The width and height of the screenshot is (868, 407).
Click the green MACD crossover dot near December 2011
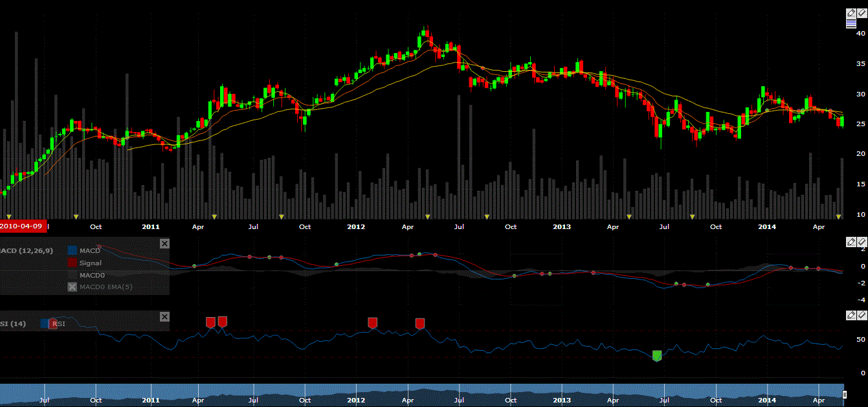pos(337,264)
